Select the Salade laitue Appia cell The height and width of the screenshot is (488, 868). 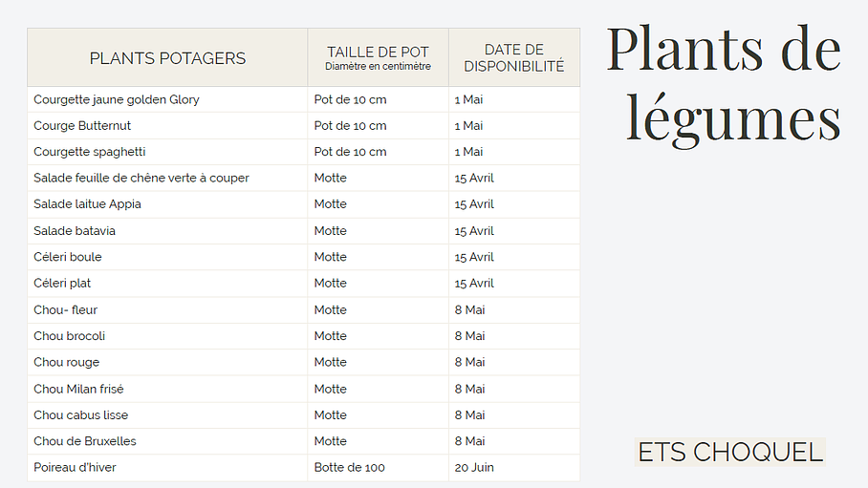(x=87, y=204)
